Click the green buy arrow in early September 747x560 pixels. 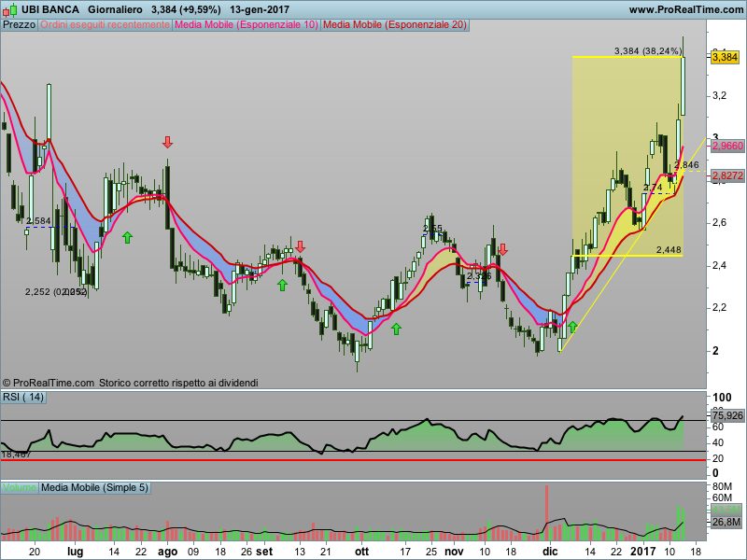283,286
